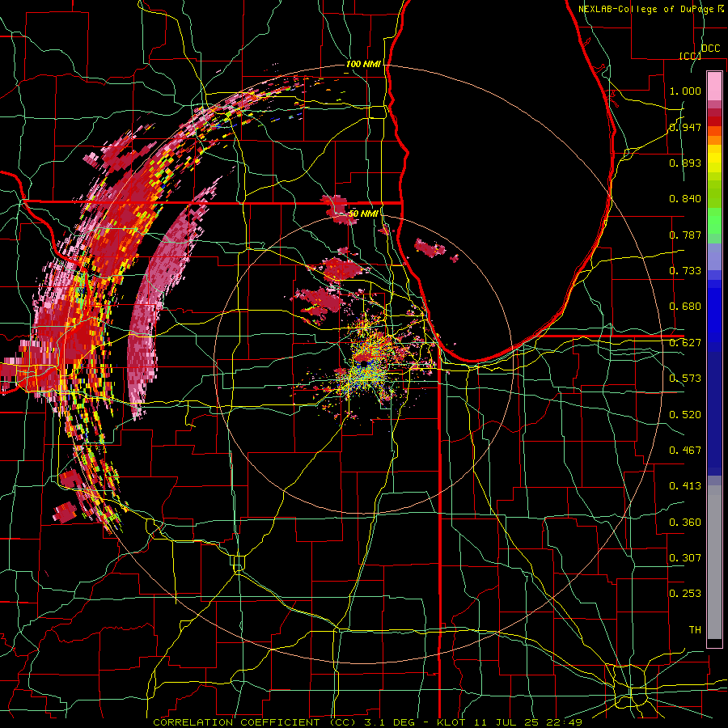Click the DCC label above the color bar
This screenshot has height=728, width=728.
[711, 49]
